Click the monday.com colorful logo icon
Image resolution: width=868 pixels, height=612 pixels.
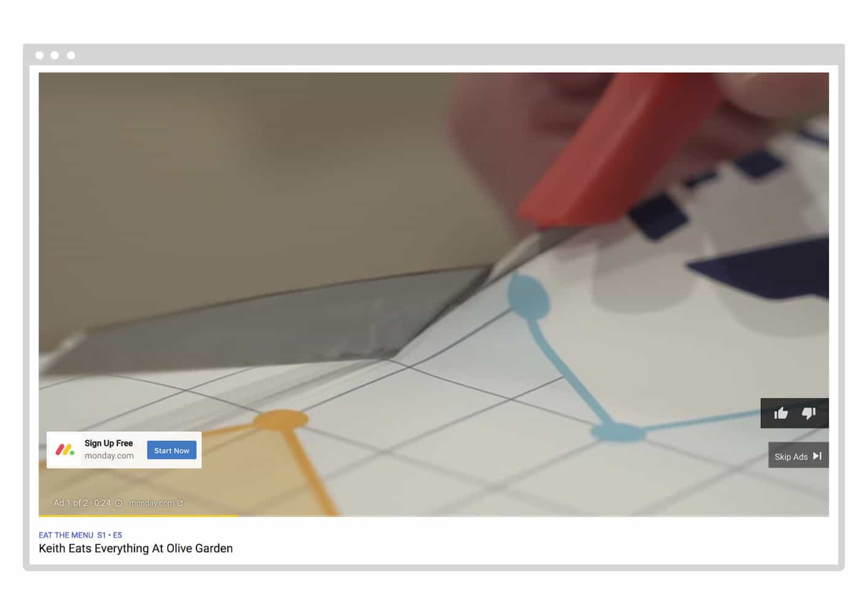pyautogui.click(x=65, y=450)
